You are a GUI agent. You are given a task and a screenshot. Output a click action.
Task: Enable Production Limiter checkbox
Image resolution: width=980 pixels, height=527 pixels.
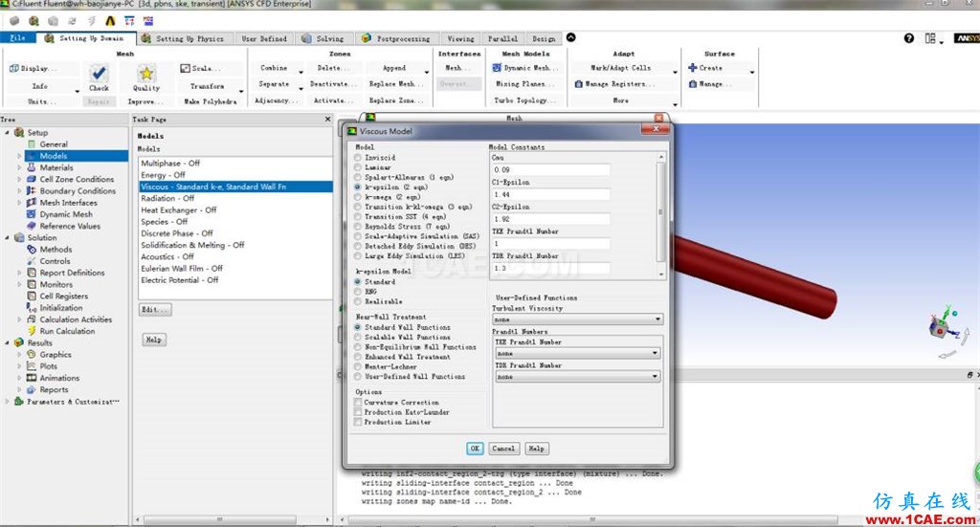tap(358, 422)
